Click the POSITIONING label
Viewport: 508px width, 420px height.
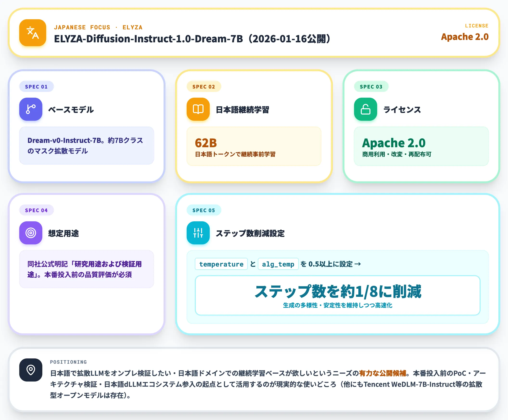pyautogui.click(x=69, y=362)
